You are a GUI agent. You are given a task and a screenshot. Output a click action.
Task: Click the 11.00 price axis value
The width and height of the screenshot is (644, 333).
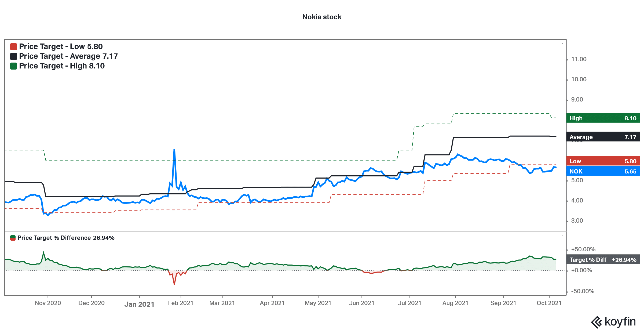579,59
